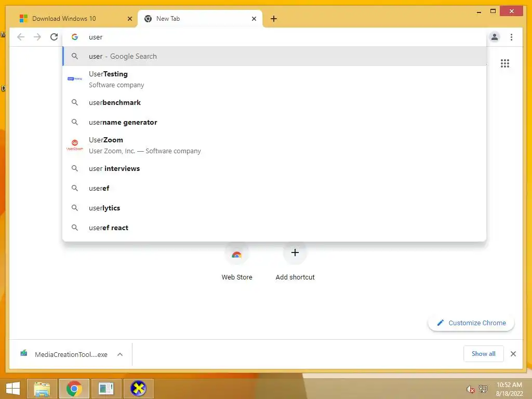Select the UserTesting software company suggestion
This screenshot has height=399, width=532.
[x=274, y=79]
